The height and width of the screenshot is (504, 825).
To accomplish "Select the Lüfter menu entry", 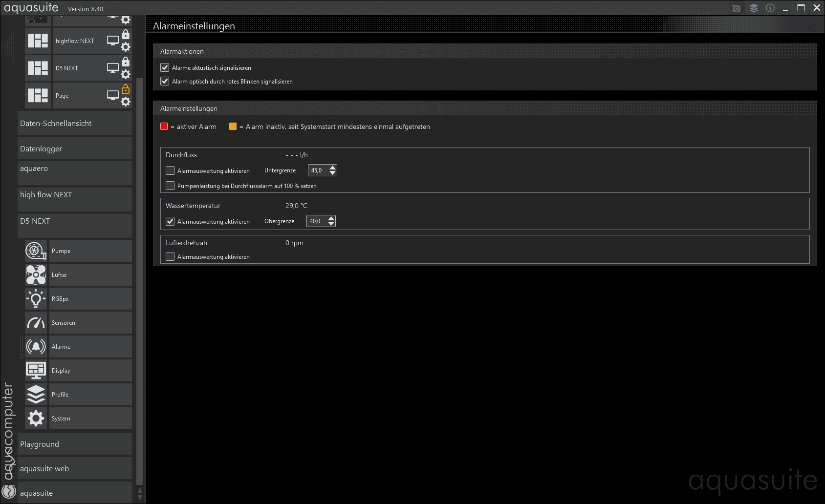I will 90,275.
